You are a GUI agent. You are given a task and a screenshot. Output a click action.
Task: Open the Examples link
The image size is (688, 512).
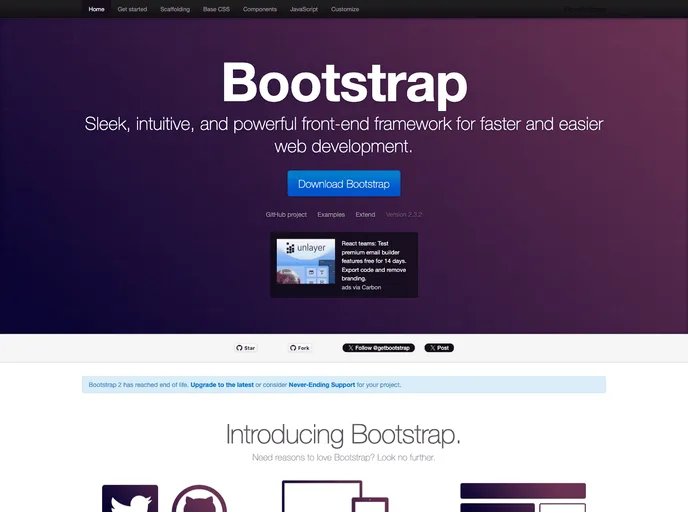point(331,215)
